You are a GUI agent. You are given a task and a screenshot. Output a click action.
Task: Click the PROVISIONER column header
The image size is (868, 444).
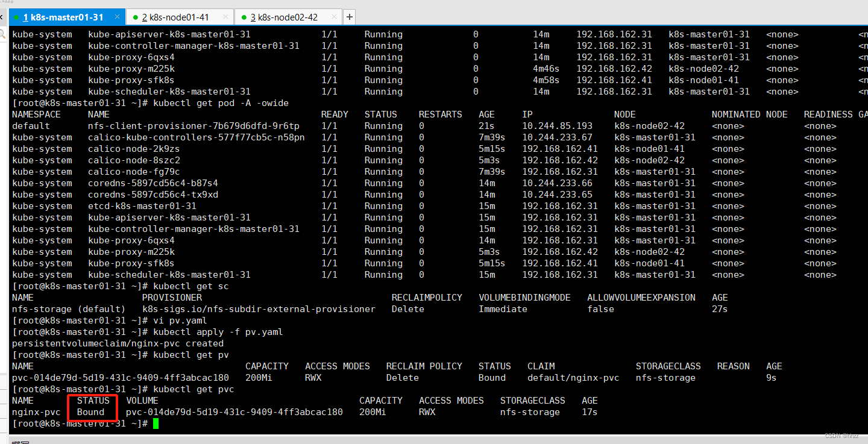tap(172, 298)
